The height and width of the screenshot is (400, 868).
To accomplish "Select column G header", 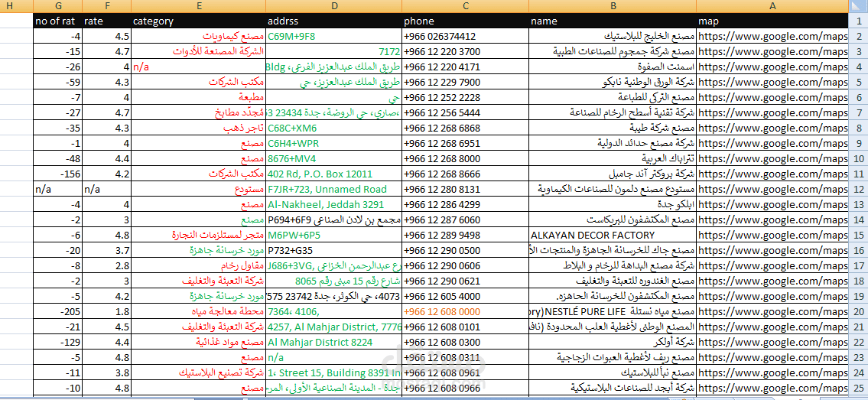I will coord(57,7).
